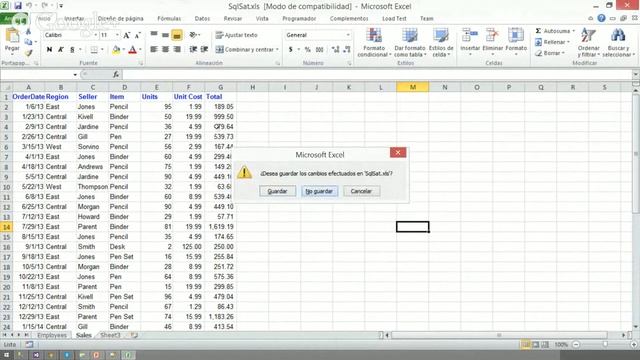The width and height of the screenshot is (640, 360).
Task: Open Formato condicional menu
Action: (x=374, y=42)
